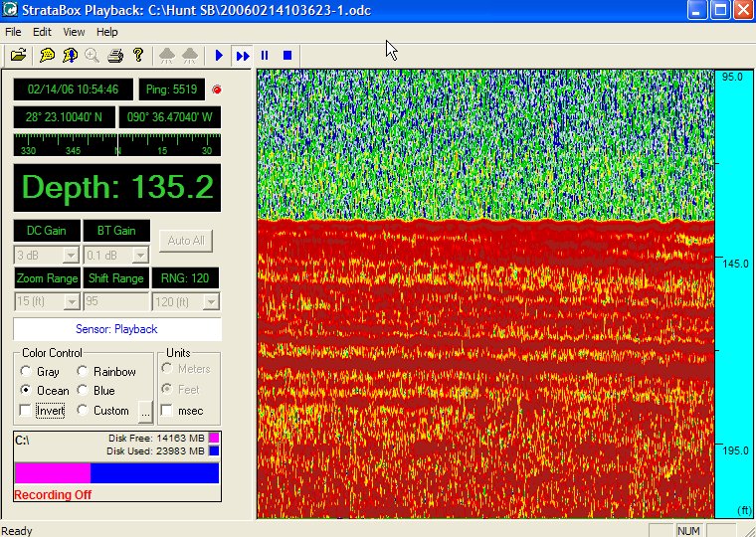Select the Rainbow color option
Image resolution: width=756 pixels, height=537 pixels.
click(x=84, y=372)
